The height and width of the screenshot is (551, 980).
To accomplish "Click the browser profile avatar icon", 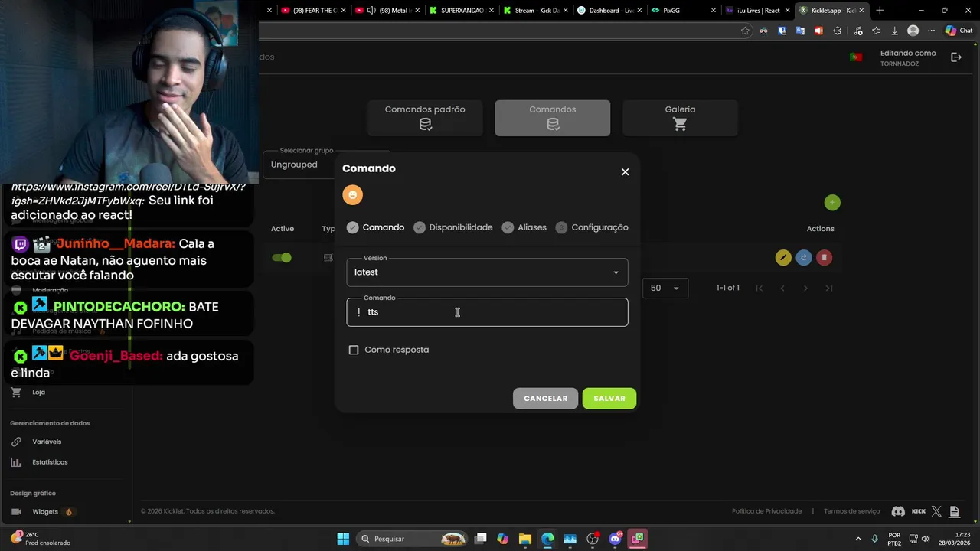I will tap(913, 31).
